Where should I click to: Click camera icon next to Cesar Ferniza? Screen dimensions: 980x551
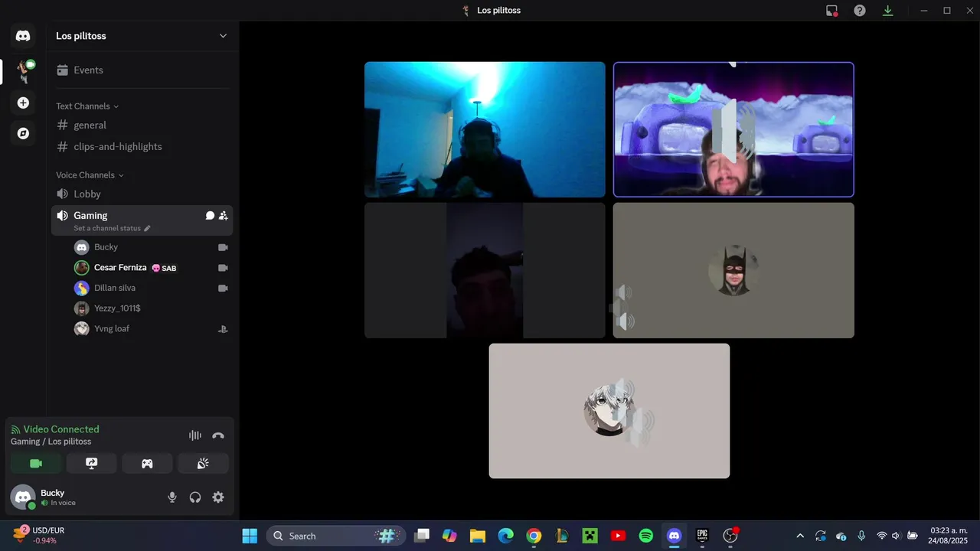click(223, 268)
